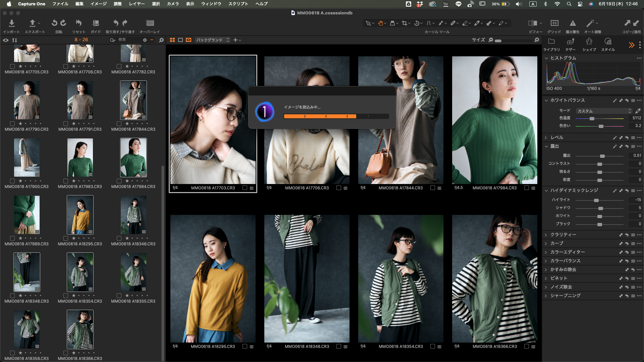This screenshot has width=644, height=362.
Task: Click the Copy adjustments up-arrow icon
Action: tap(627, 23)
